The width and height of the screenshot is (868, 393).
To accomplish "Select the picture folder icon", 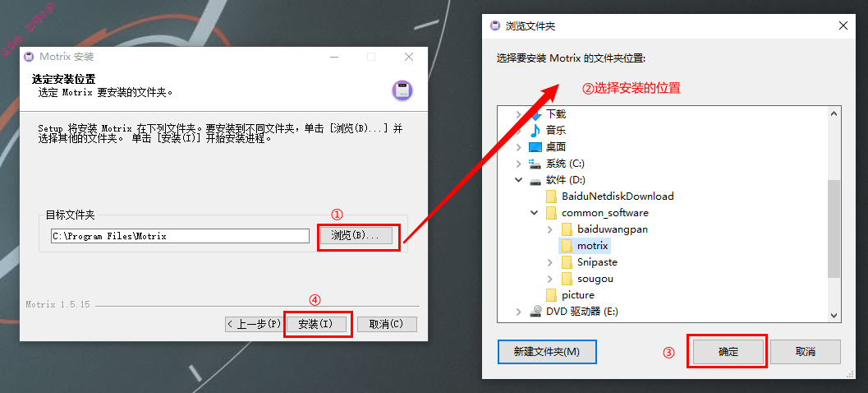I will click(551, 295).
